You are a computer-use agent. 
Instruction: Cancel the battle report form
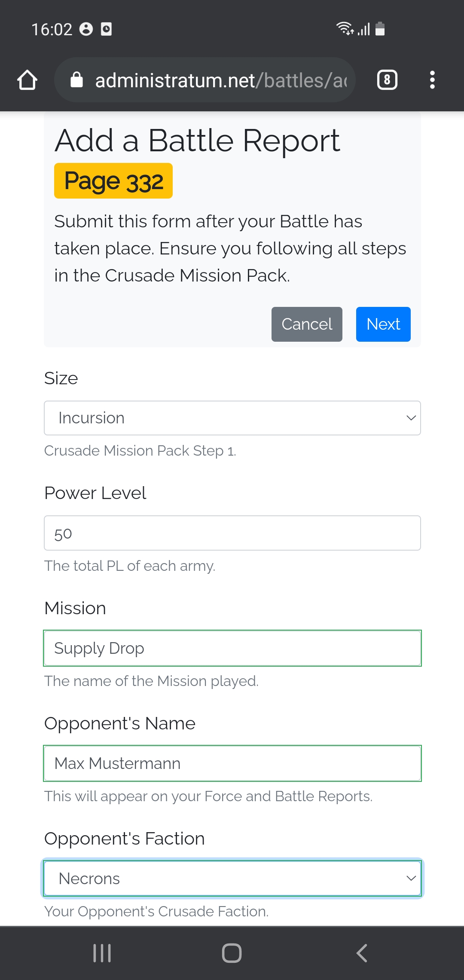pyautogui.click(x=307, y=324)
